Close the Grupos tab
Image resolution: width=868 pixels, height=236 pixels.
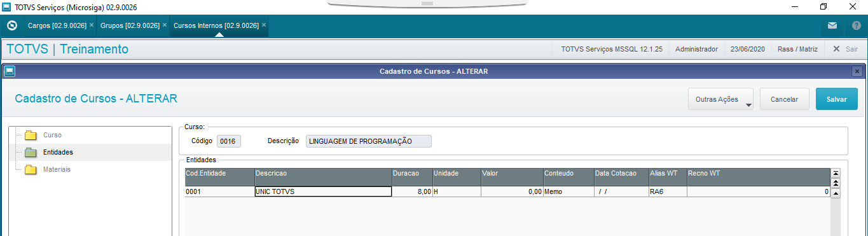[165, 25]
